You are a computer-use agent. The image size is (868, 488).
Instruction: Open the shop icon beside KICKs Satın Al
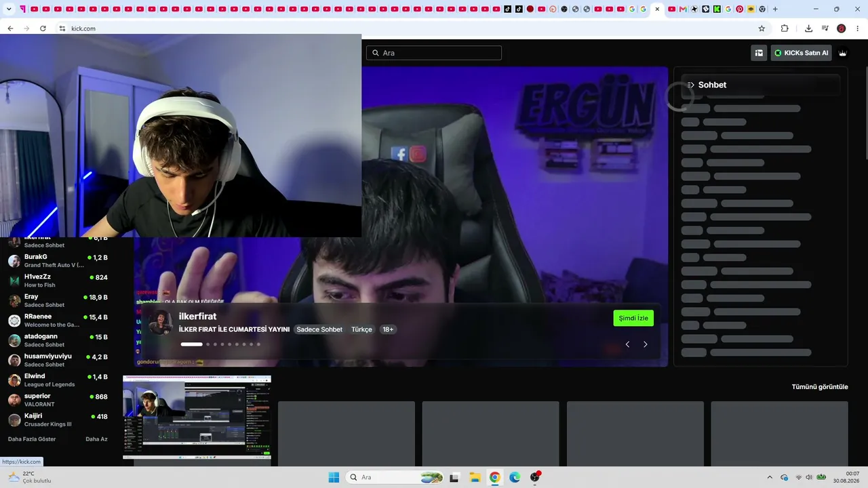pos(759,53)
